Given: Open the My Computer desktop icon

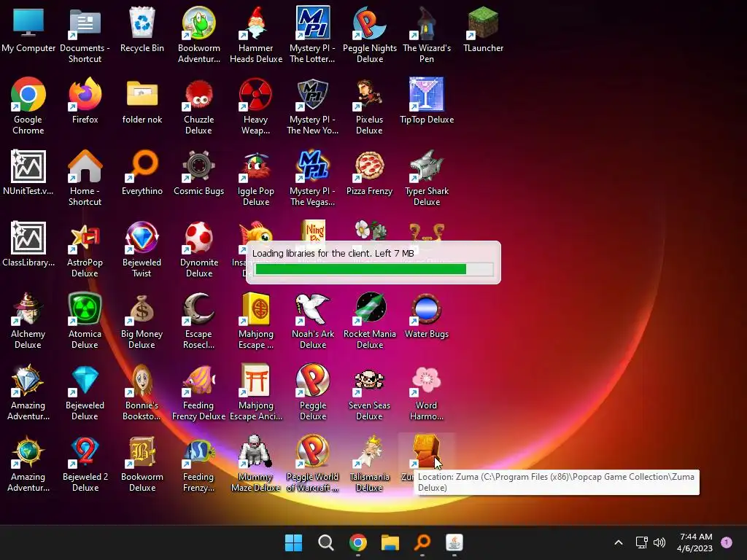Looking at the screenshot, I should 28,23.
